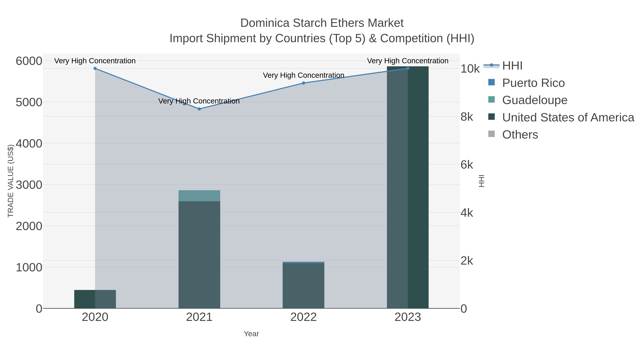Click the HHI line marker in legend
644x362 pixels.
(x=492, y=65)
